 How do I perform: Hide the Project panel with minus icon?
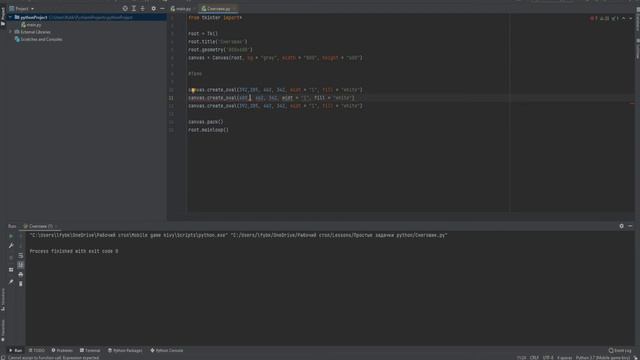tap(162, 9)
